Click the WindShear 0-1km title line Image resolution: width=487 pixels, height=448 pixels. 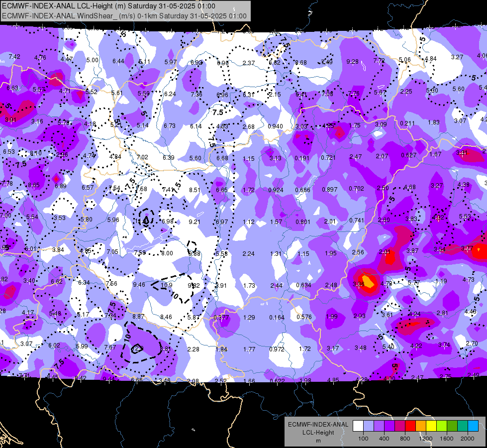tap(124, 16)
